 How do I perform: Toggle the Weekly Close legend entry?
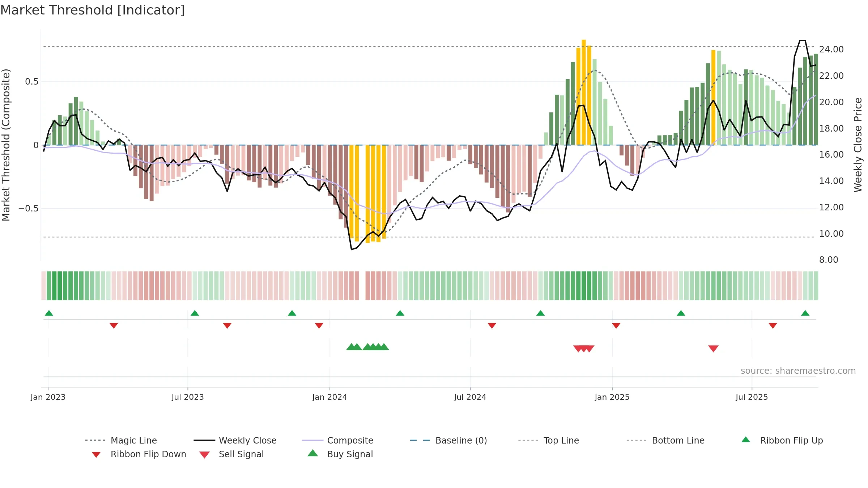point(235,440)
